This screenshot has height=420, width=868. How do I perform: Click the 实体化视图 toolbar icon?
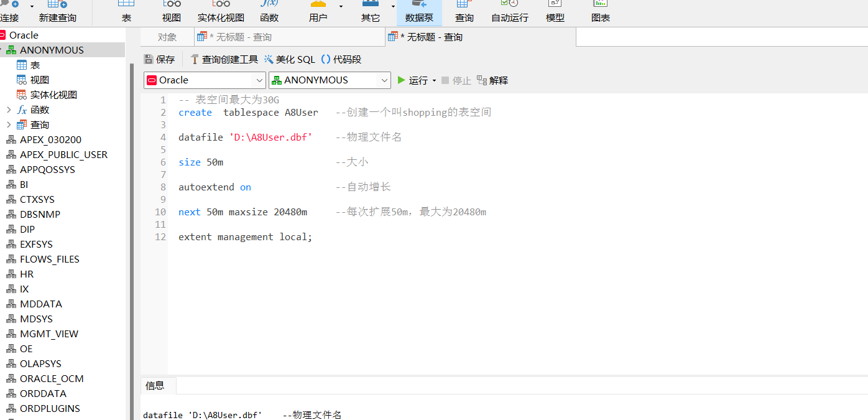coord(221,12)
